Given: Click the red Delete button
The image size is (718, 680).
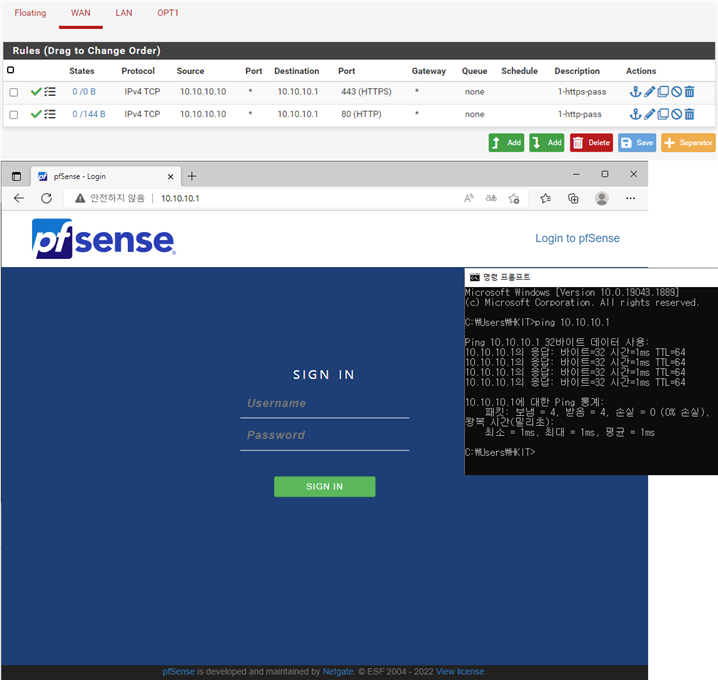Looking at the screenshot, I should click(591, 143).
